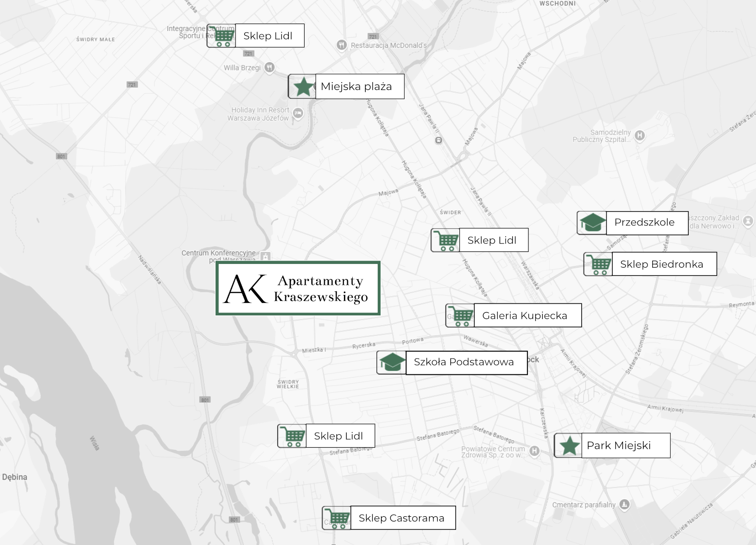Open the Apartamenty Kraszewskiego logo box
Viewport: 756px width, 545px height.
(298, 289)
